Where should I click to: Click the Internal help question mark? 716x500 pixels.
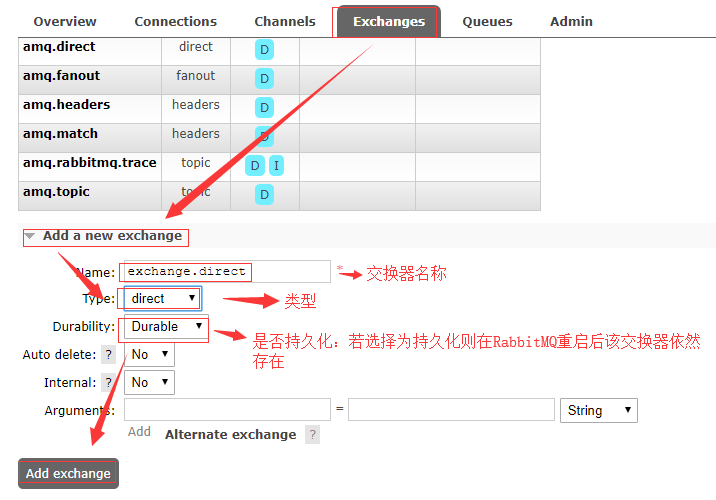tap(108, 382)
